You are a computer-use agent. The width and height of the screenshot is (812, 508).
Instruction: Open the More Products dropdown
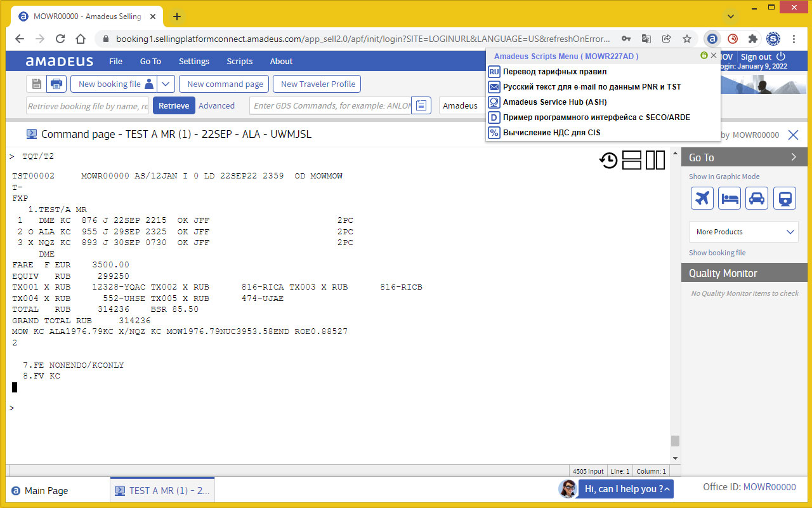point(743,232)
